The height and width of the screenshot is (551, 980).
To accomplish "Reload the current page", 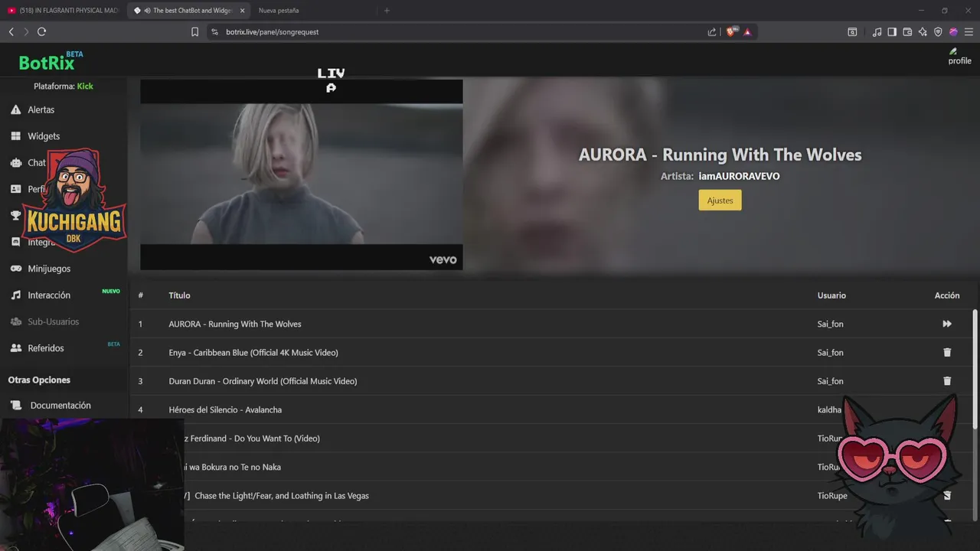I will [41, 31].
